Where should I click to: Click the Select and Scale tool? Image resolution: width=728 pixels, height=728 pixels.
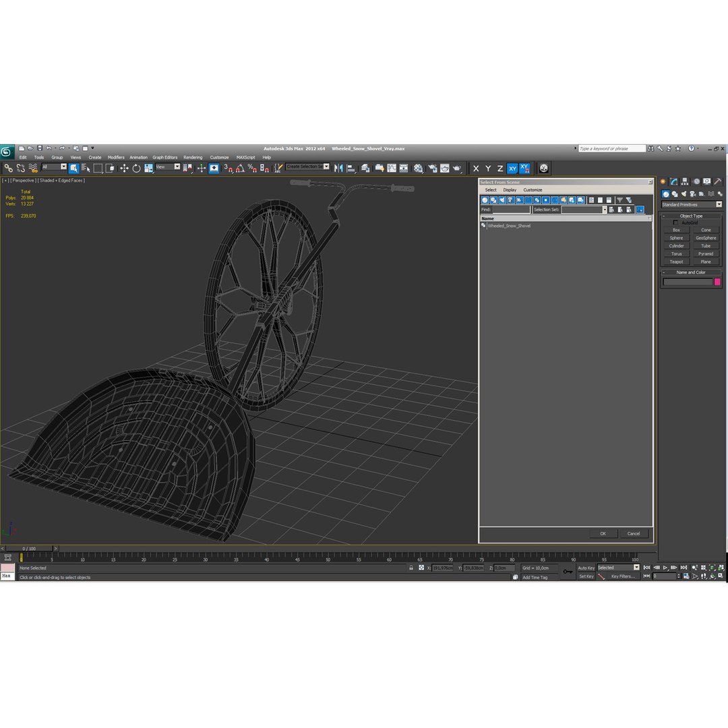click(148, 168)
